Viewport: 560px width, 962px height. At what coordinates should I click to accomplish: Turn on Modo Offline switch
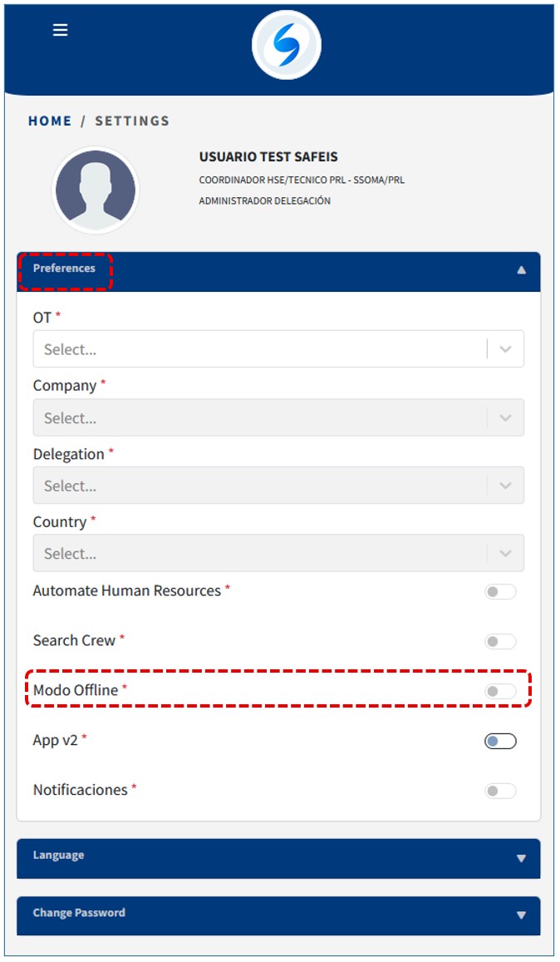point(500,691)
